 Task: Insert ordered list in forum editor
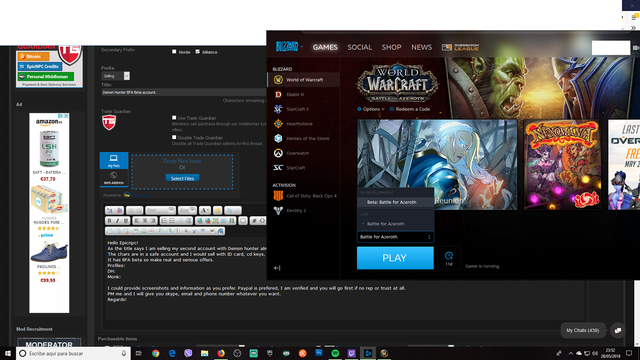tap(164, 221)
